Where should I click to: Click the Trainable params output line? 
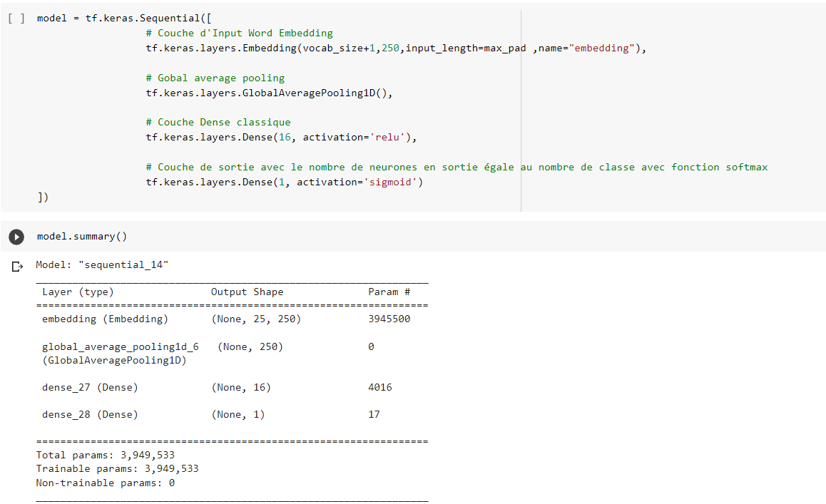tap(116, 468)
